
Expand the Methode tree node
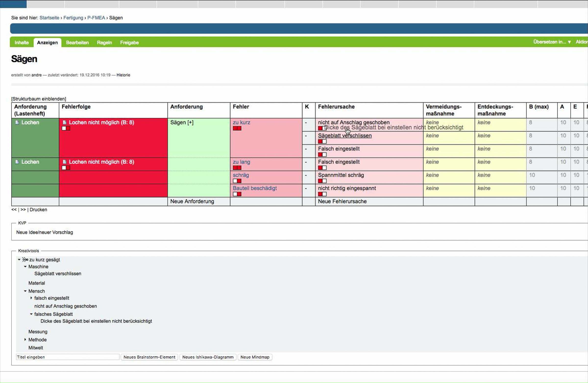click(x=25, y=340)
